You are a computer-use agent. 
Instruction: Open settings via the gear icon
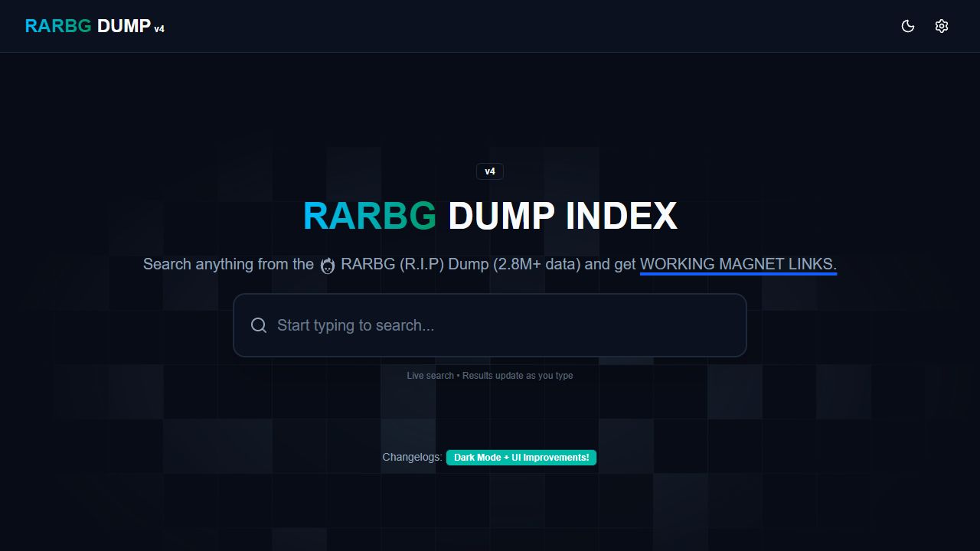(x=942, y=26)
